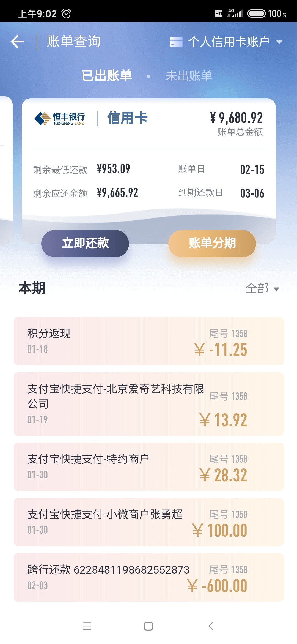Open the 积分返现 transaction entry
The height and width of the screenshot is (644, 297).
[x=148, y=341]
